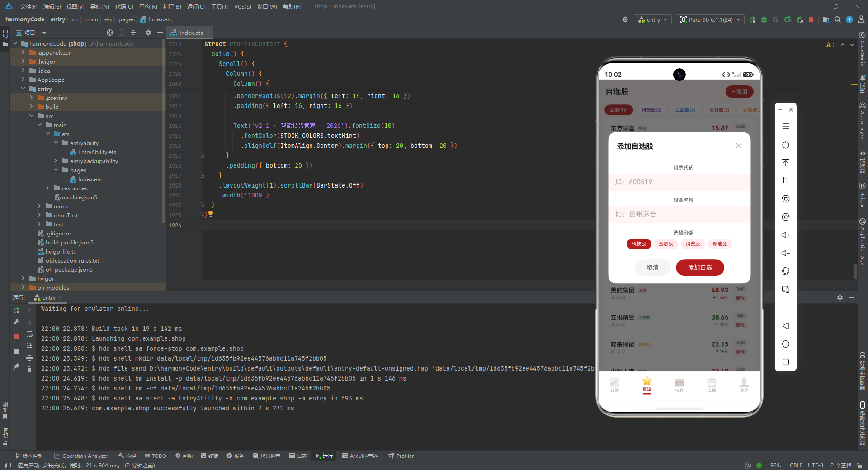This screenshot has width=868, height=470.
Task: Click collapse-all icon in project panel
Action: (x=133, y=33)
